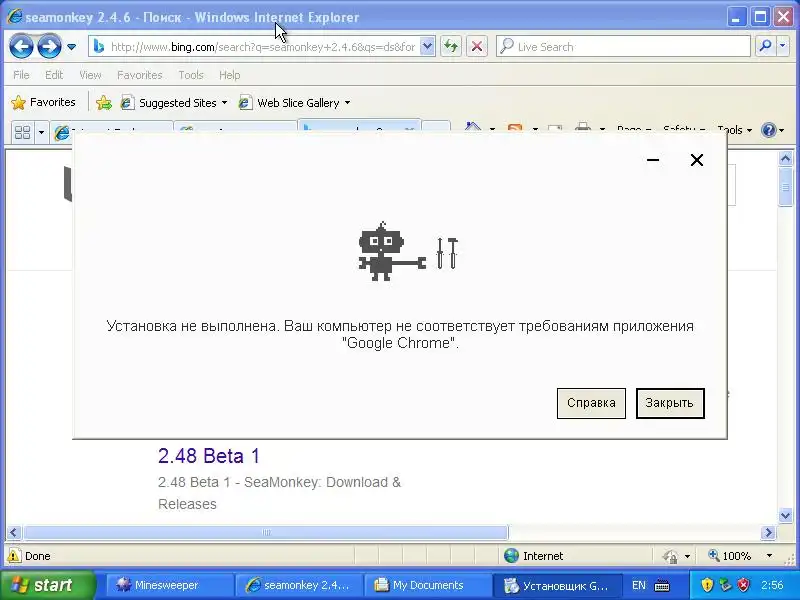800x600 pixels.
Task: Click the Справка button
Action: coord(591,403)
